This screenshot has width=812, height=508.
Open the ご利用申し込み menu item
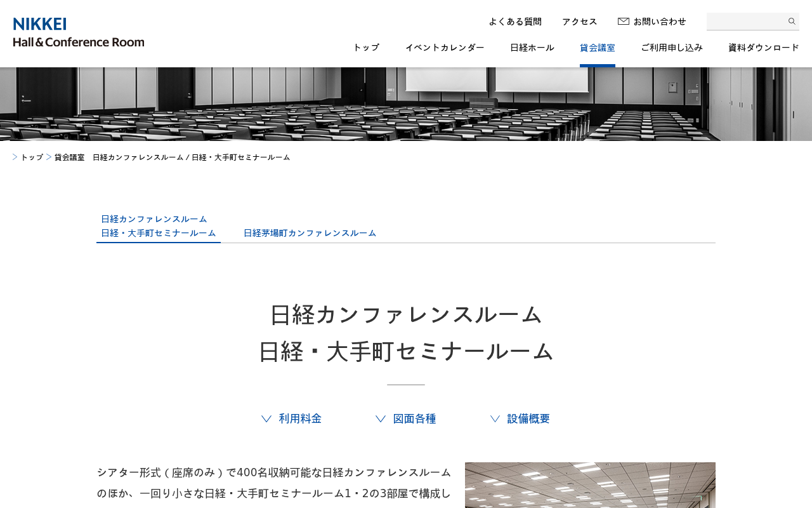click(x=672, y=48)
